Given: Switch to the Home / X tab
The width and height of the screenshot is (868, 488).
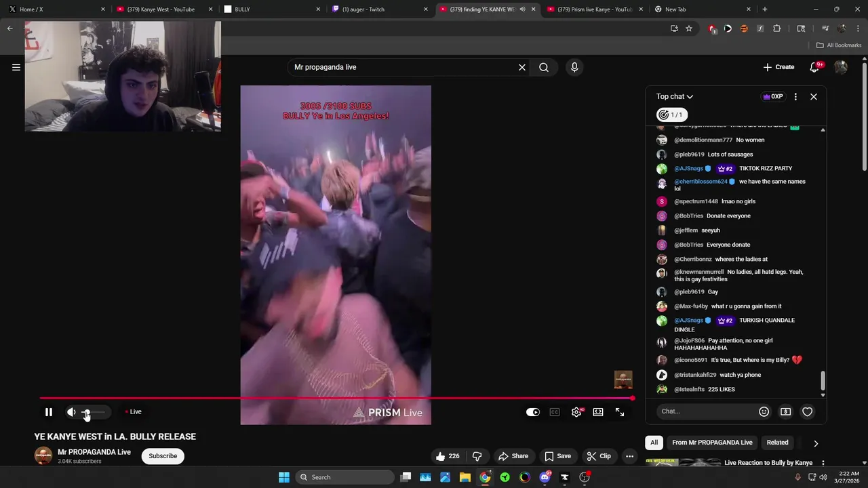Looking at the screenshot, I should tap(56, 9).
